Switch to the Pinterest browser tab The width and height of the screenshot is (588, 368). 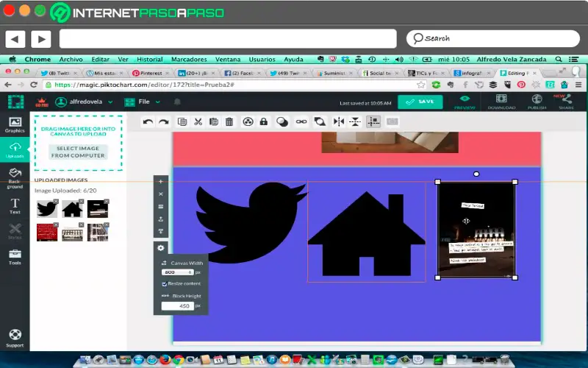click(x=150, y=73)
